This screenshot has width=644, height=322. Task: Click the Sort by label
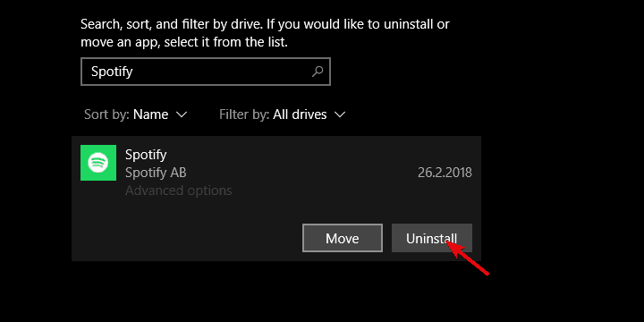click(106, 114)
